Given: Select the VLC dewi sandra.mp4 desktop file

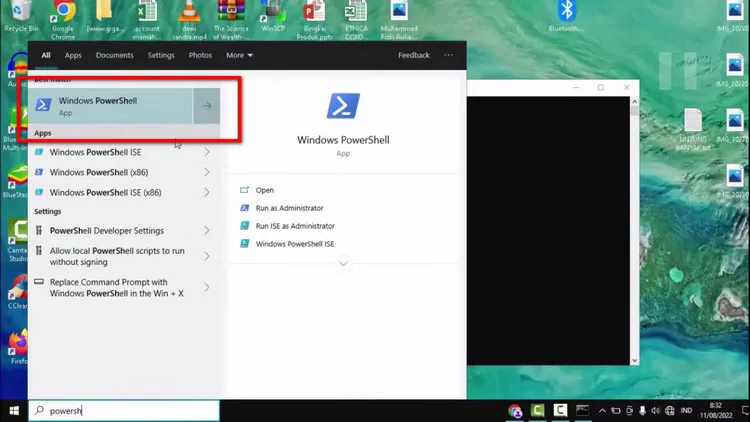Looking at the screenshot, I should 189,19.
